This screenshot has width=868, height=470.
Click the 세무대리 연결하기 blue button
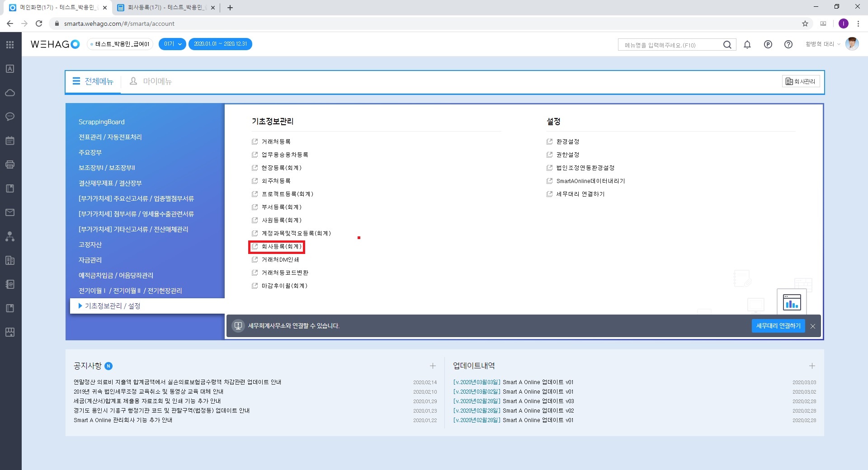778,326
